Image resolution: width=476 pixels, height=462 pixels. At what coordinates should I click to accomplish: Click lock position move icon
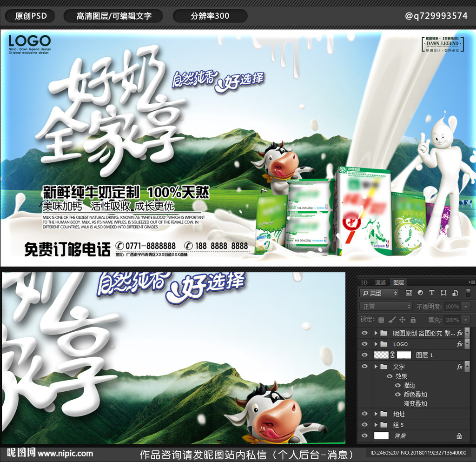(402, 320)
